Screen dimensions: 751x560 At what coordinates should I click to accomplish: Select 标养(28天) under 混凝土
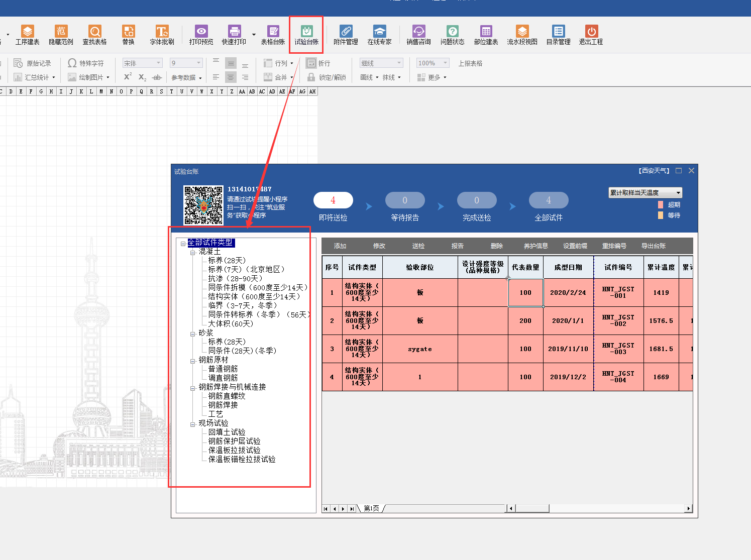(227, 260)
